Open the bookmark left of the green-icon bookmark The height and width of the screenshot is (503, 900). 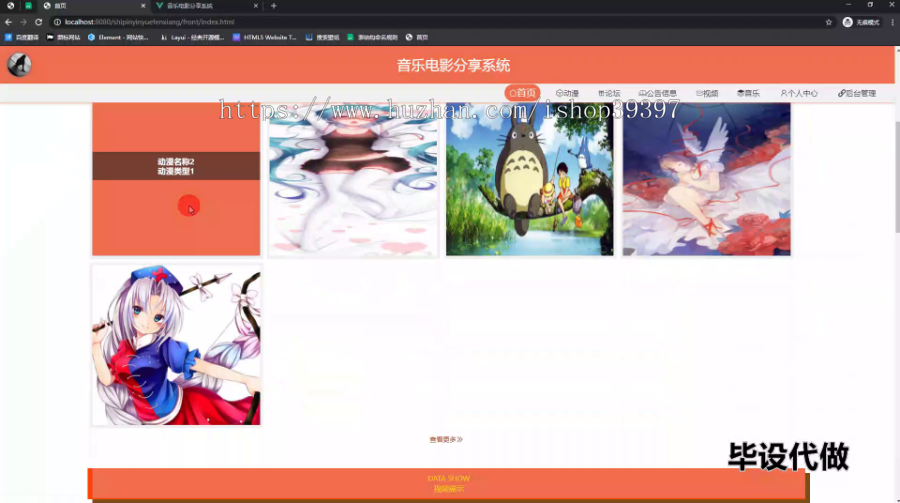pos(323,37)
